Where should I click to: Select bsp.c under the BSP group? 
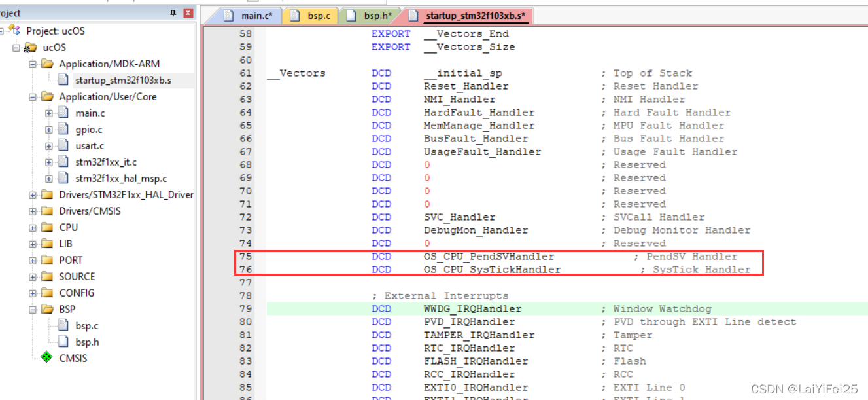(x=87, y=325)
